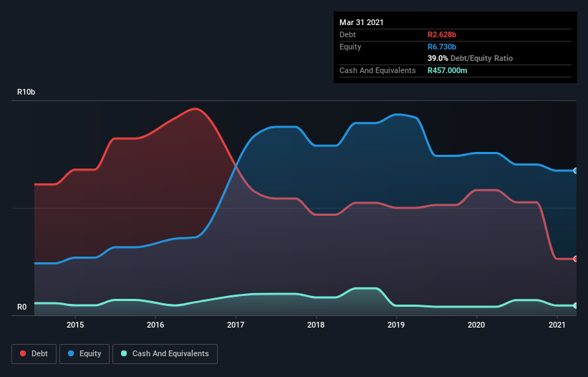Click the Equity label in tooltip
The image size is (588, 377).
[350, 47]
